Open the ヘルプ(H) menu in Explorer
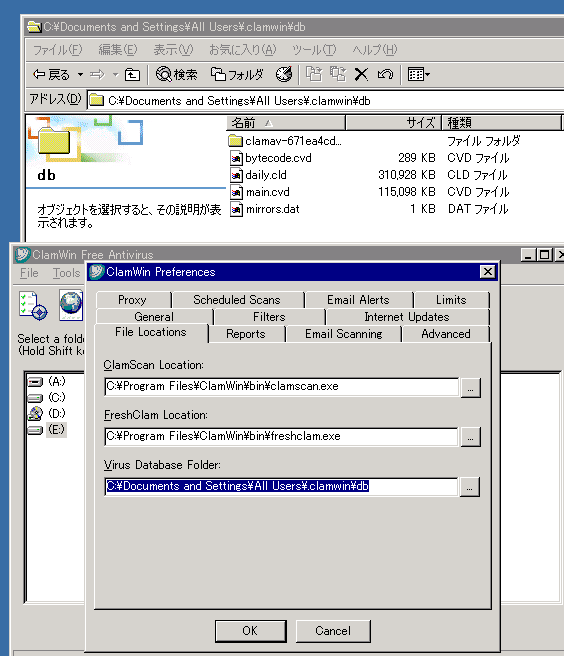This screenshot has width=564, height=656. [374, 50]
